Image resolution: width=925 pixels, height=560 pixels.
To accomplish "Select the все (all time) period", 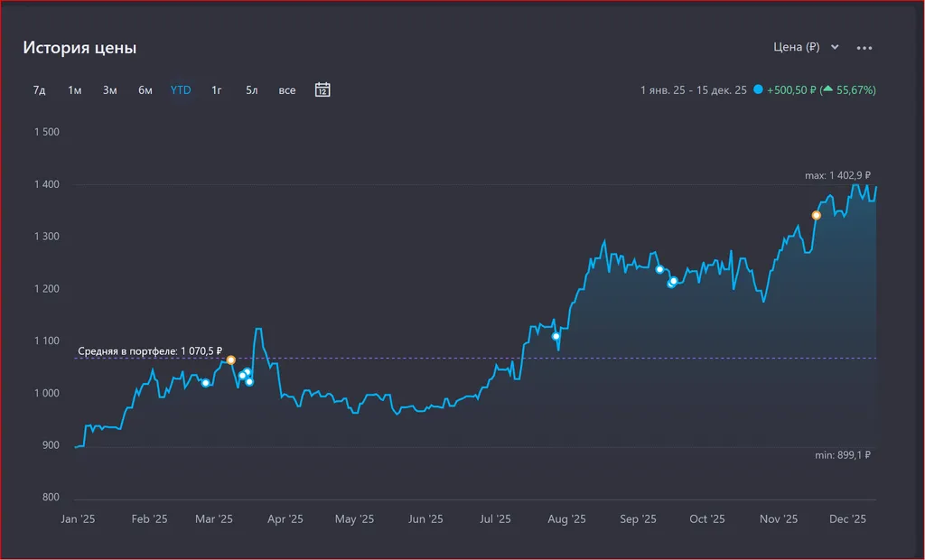I will point(287,90).
